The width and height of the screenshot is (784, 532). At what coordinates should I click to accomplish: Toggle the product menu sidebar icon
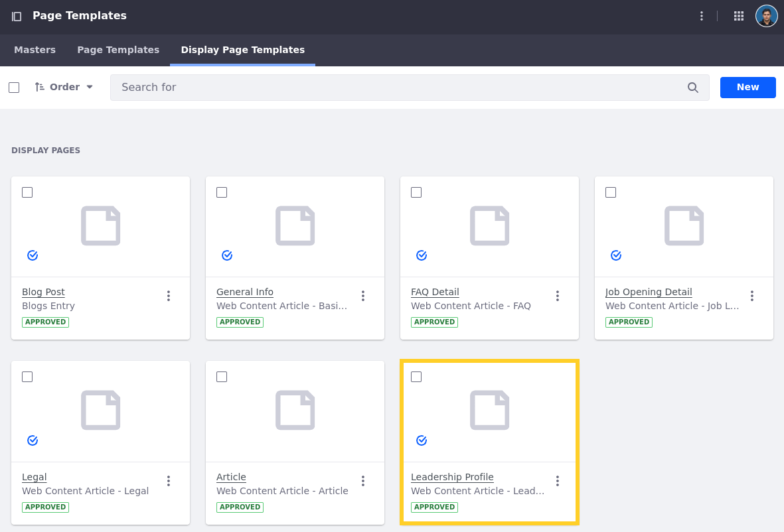point(17,16)
